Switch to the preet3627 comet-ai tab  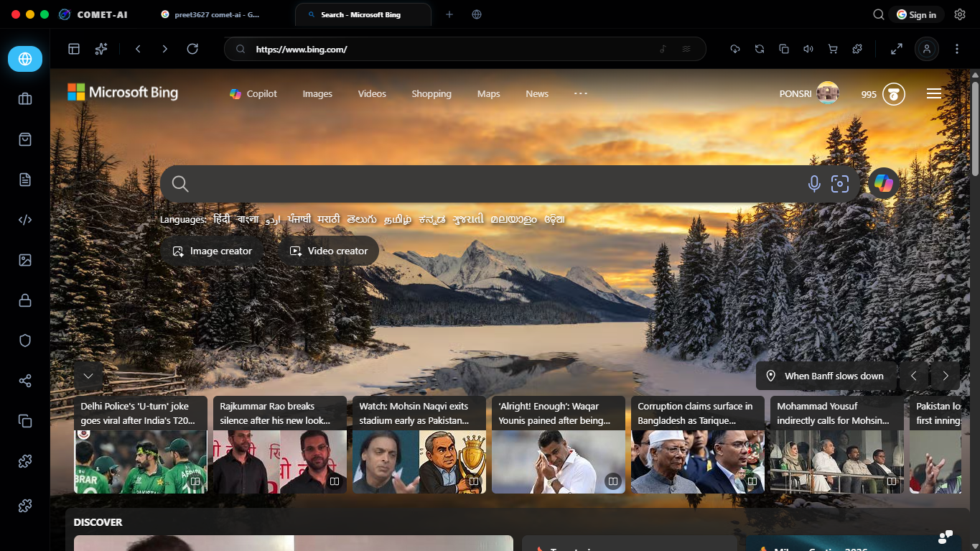coord(218,14)
